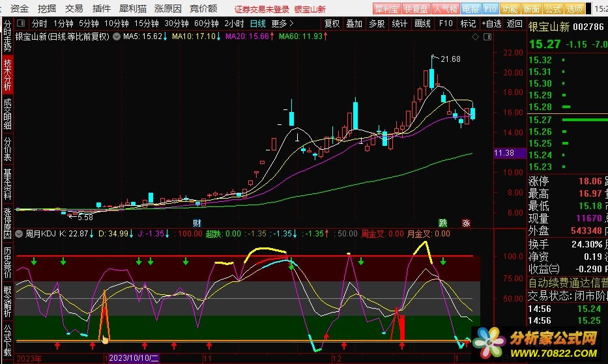Click the 公式 formula toolbar button
This screenshot has height=364, width=608.
(x=553, y=9)
